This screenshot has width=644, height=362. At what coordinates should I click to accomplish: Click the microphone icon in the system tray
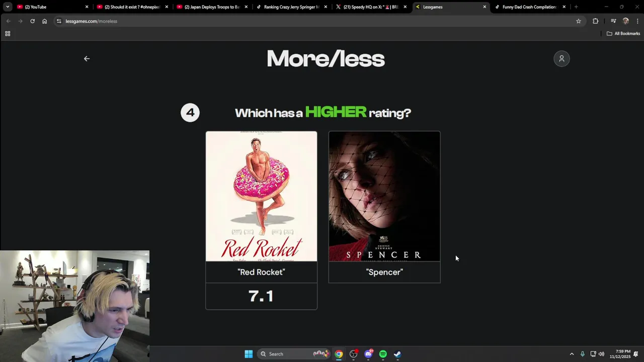(x=583, y=354)
